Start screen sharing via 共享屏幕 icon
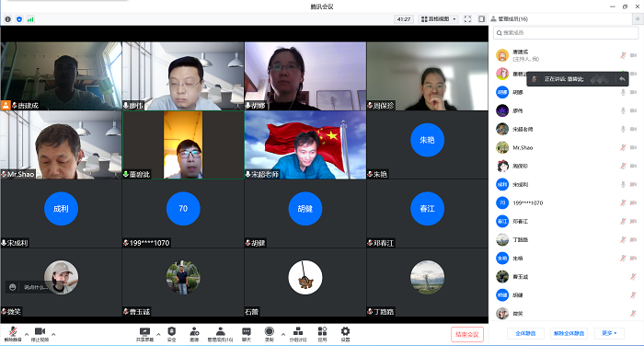 [x=144, y=334]
